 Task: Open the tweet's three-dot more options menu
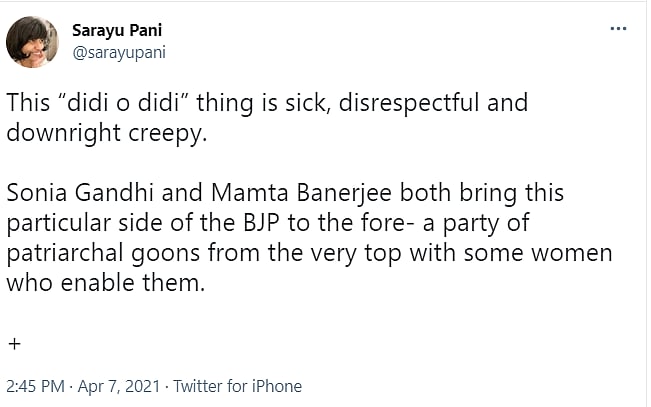tap(619, 29)
